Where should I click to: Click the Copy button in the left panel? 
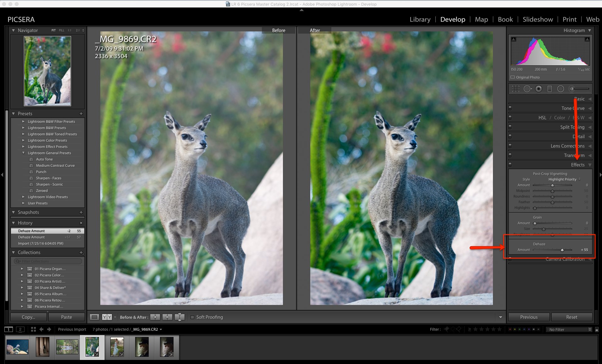28,317
